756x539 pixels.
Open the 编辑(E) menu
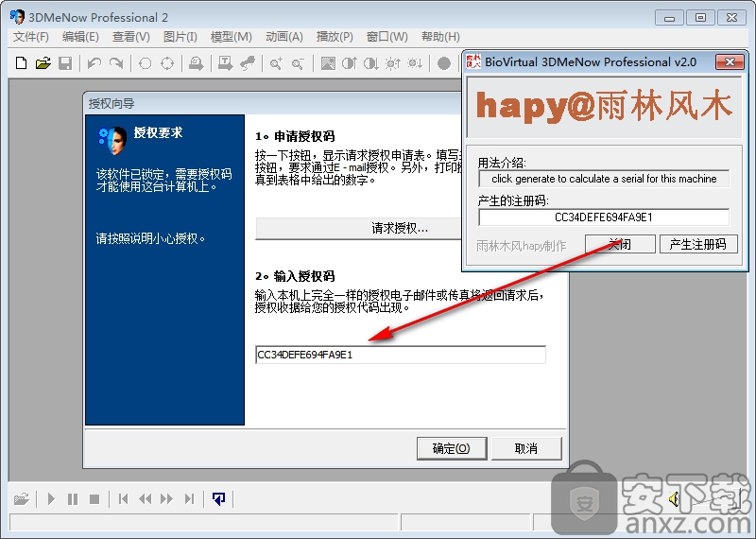click(80, 37)
